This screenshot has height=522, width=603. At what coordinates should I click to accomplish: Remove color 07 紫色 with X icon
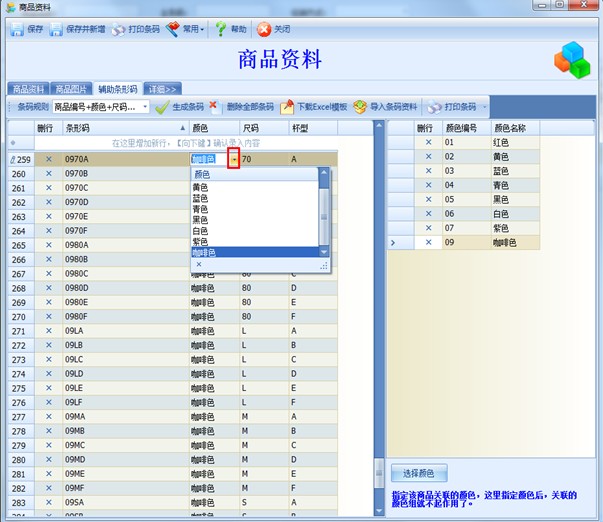tap(428, 228)
